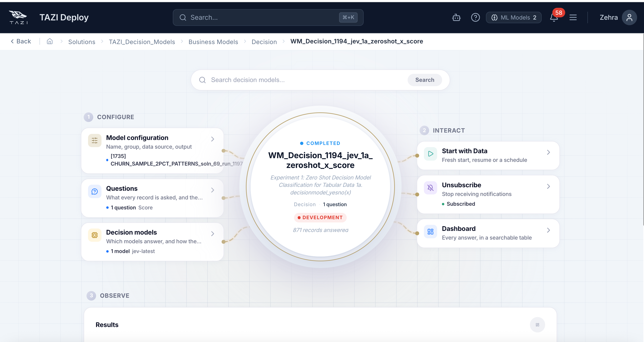Click the Model configuration sliders icon
This screenshot has height=342, width=644.
point(95,141)
